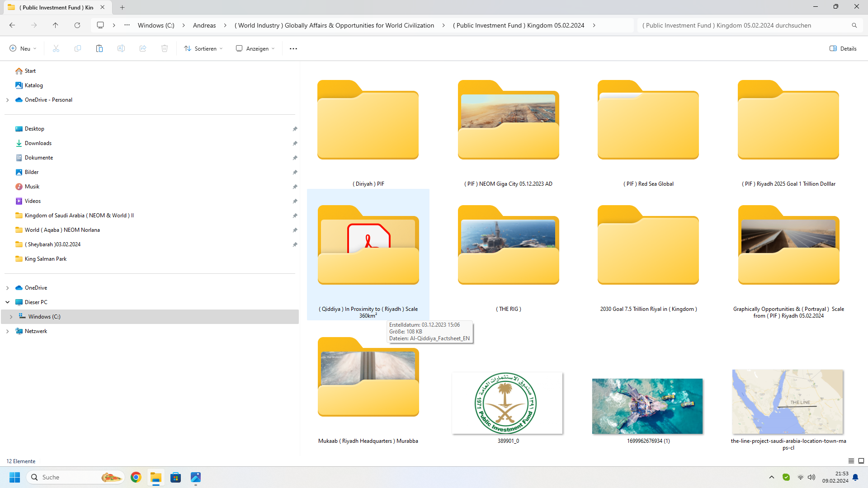Go up one folder level

pos(56,25)
